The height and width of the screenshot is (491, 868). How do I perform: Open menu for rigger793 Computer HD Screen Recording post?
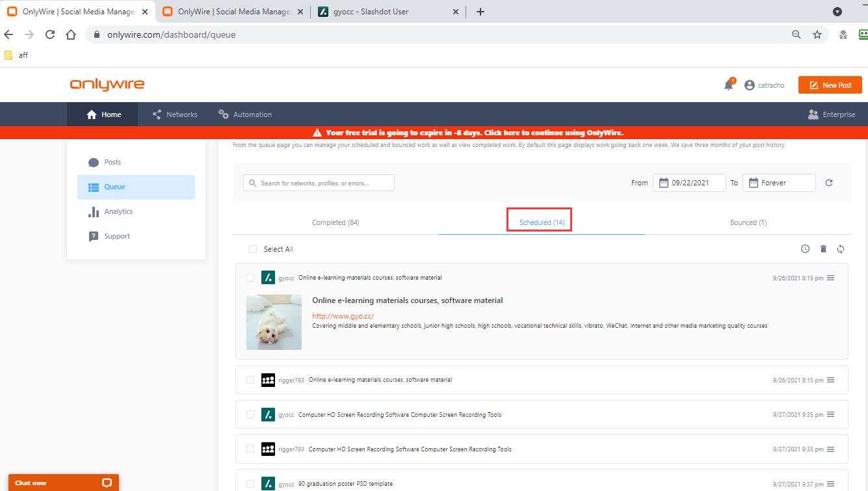[830, 449]
